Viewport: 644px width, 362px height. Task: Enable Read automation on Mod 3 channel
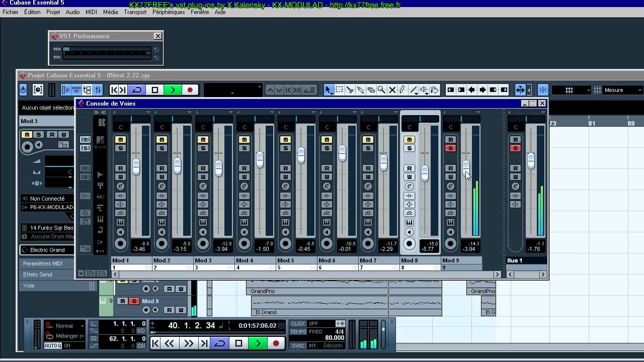(x=203, y=168)
